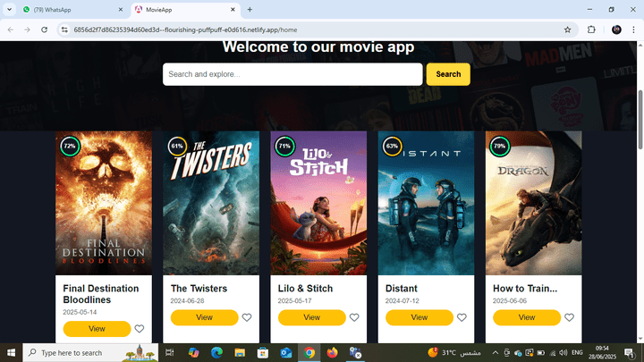Open the tab search dropdown
Viewport: 644px width, 362px height.
[9, 10]
